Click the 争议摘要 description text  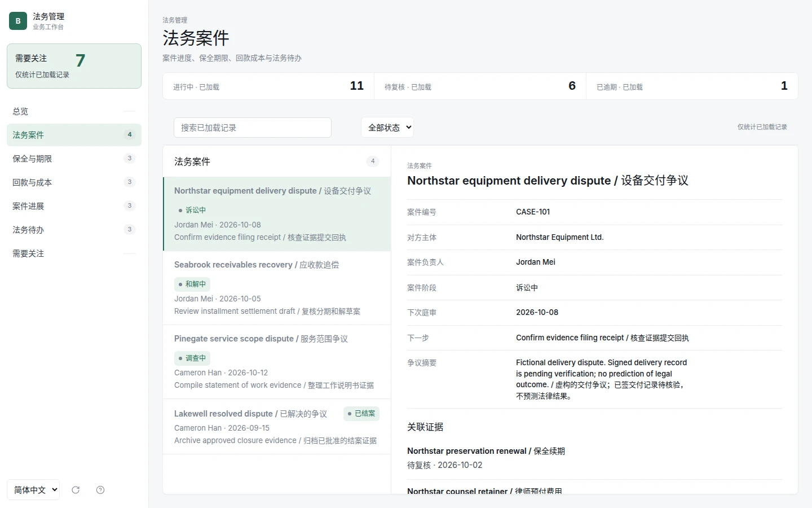coord(602,379)
